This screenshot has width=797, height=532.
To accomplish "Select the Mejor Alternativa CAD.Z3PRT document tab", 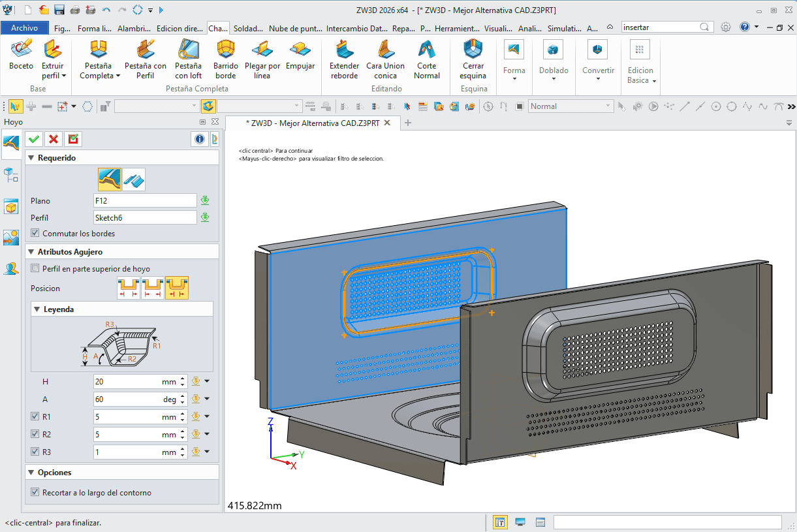I will click(x=311, y=123).
